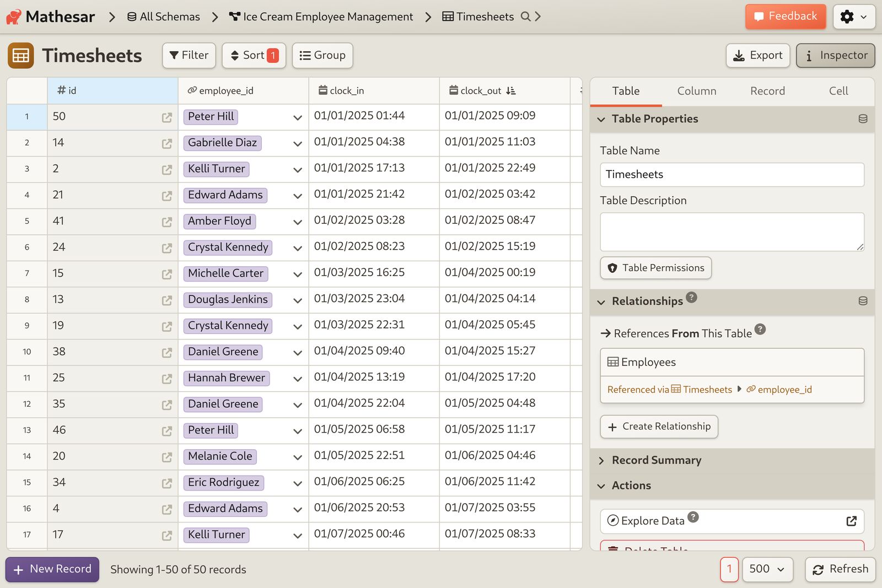Viewport: 882px width, 588px height.
Task: Click into the Table Name field
Action: tap(732, 175)
